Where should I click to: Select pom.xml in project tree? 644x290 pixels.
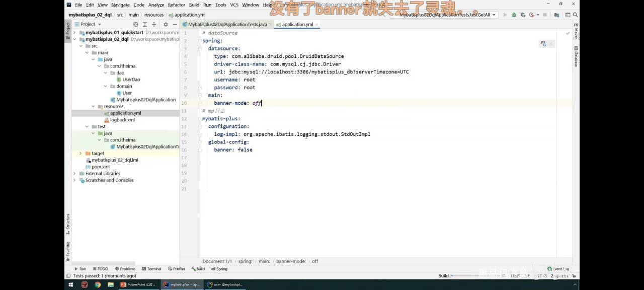(97, 167)
